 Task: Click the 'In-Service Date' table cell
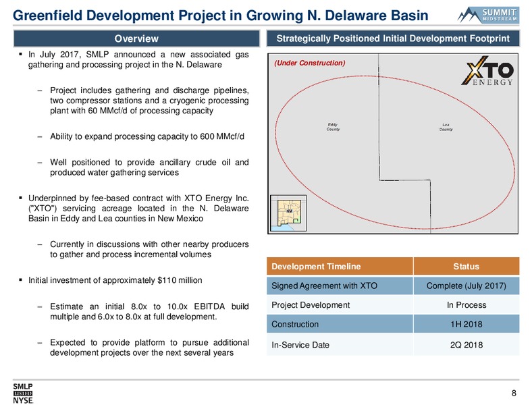[340, 345]
